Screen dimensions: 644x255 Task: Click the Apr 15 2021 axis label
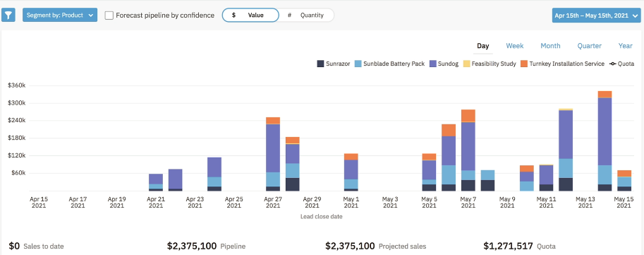(x=39, y=202)
